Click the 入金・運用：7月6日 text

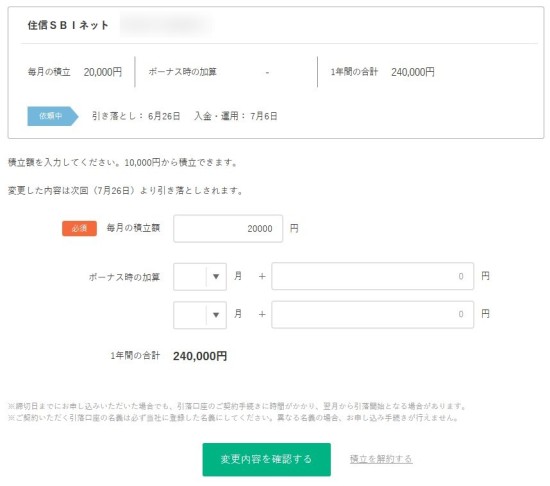point(236,116)
